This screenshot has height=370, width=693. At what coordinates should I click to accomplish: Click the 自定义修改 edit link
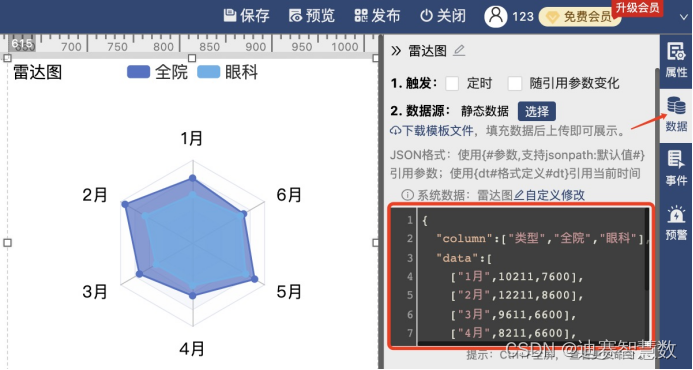tap(549, 195)
